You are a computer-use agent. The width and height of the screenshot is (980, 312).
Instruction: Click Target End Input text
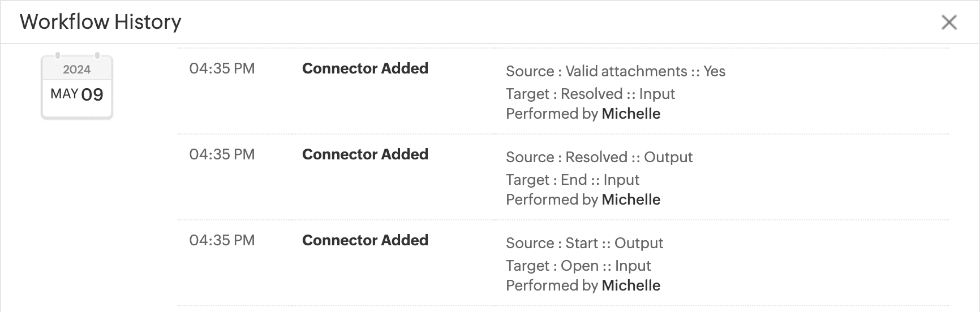click(x=572, y=180)
